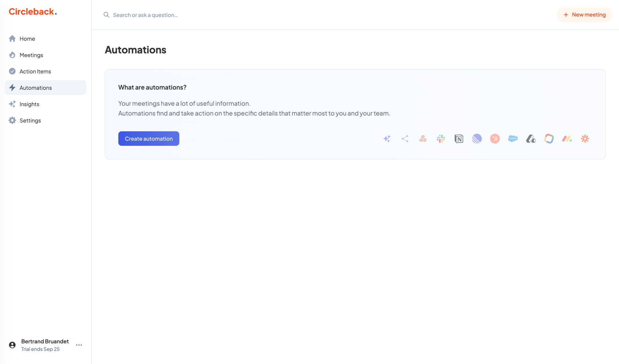Click the webhook integration icon
The image size is (619, 364).
423,139
